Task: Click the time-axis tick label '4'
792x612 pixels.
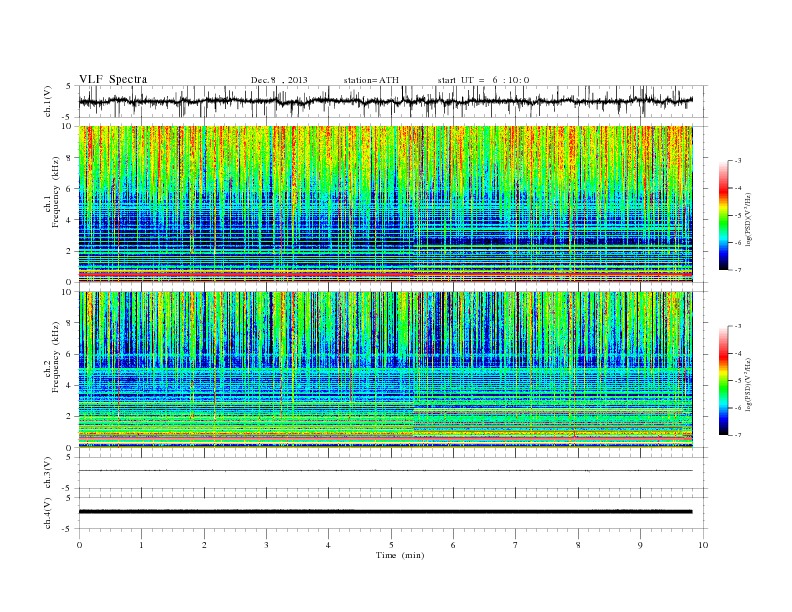Action: point(328,545)
